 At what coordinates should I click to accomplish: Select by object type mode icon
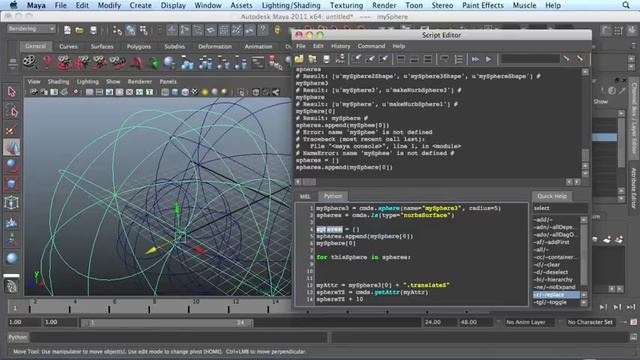(131, 30)
